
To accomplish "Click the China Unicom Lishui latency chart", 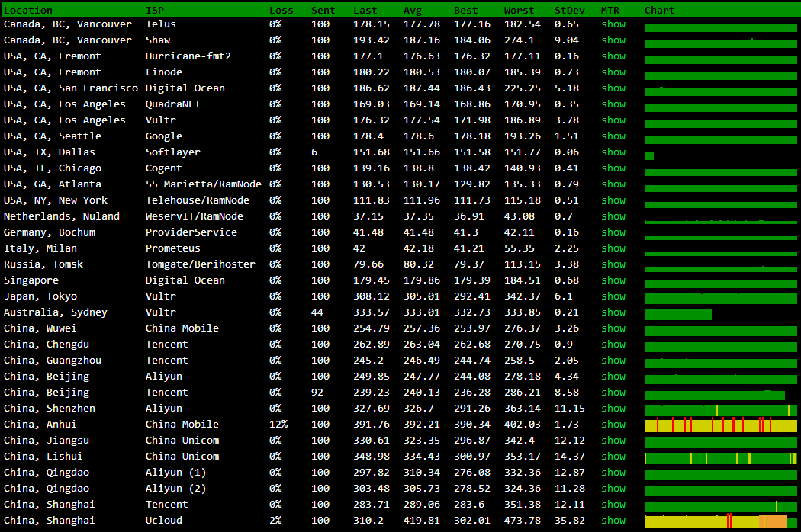I will [x=721, y=457].
